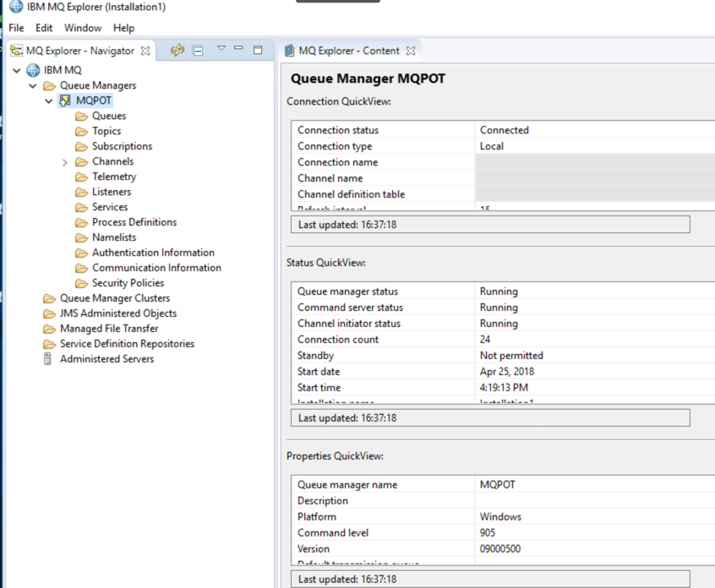Screen dimensions: 715x588
Task: Select the JMS Administered Objects tree item
Action: coord(118,313)
